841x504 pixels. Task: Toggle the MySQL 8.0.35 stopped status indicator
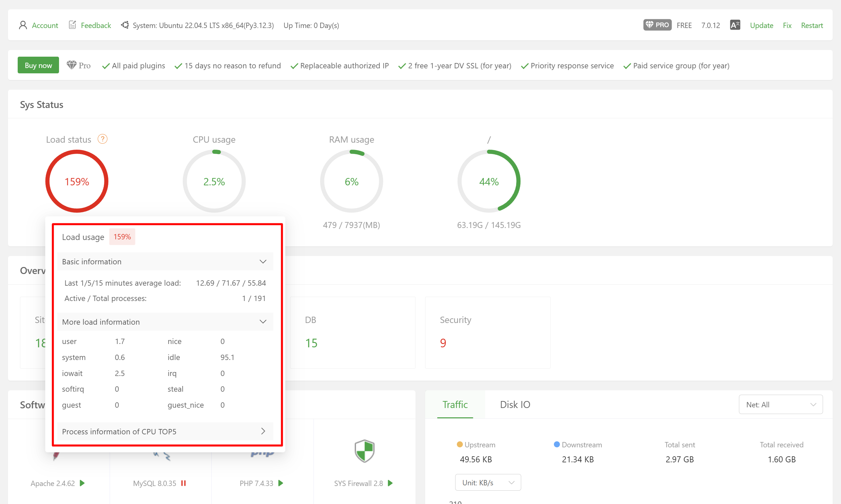click(183, 483)
